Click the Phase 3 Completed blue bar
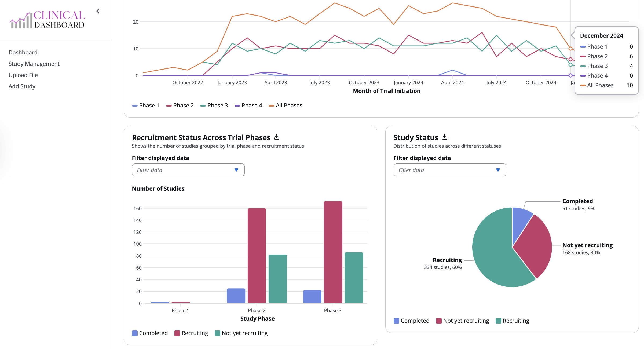 (312, 297)
